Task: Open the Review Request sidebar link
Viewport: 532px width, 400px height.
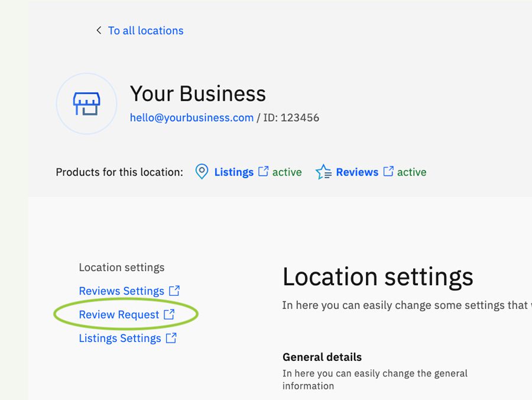Action: (119, 315)
